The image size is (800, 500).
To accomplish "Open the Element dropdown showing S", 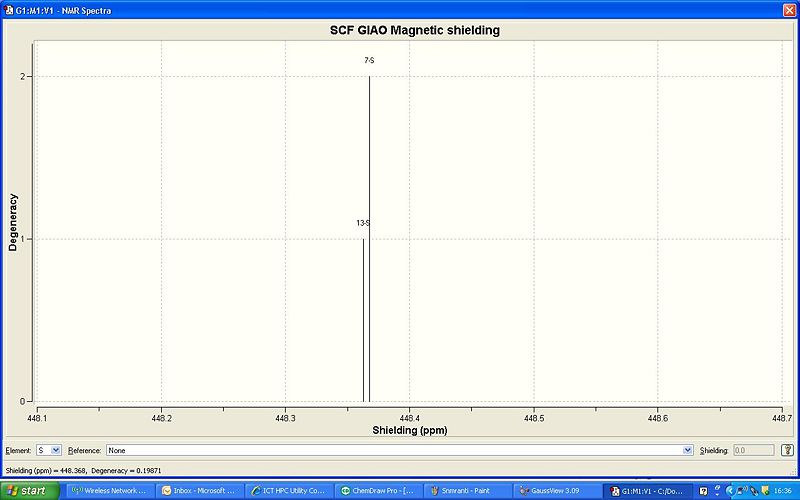I will [x=49, y=450].
